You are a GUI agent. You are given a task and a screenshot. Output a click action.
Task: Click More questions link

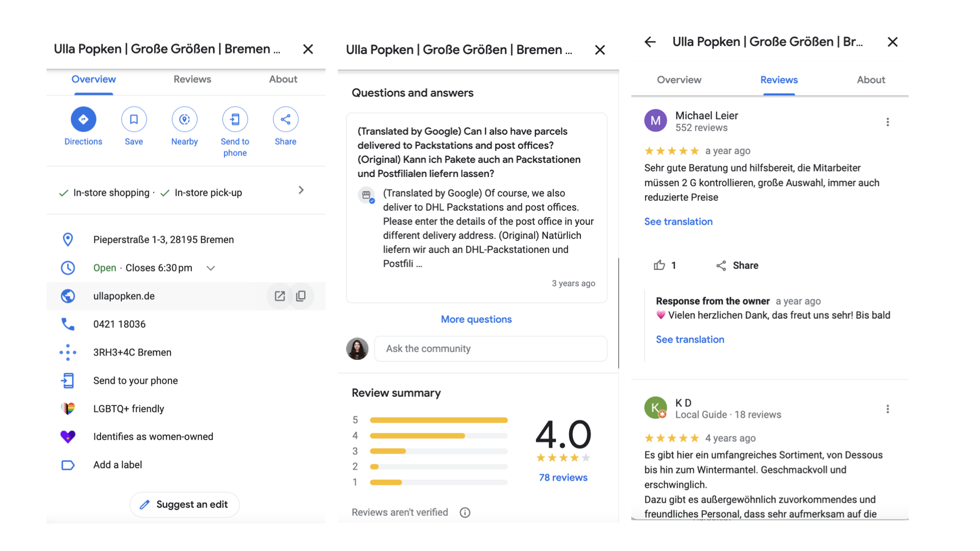[x=476, y=319]
